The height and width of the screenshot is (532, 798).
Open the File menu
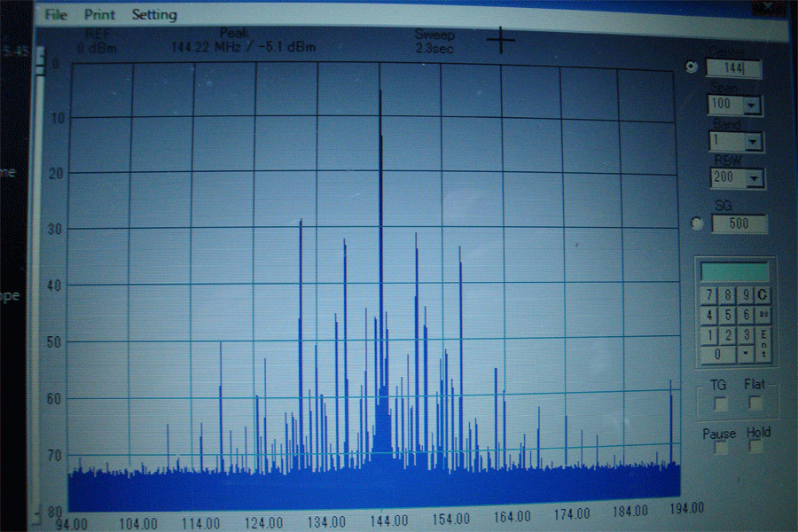tap(55, 15)
